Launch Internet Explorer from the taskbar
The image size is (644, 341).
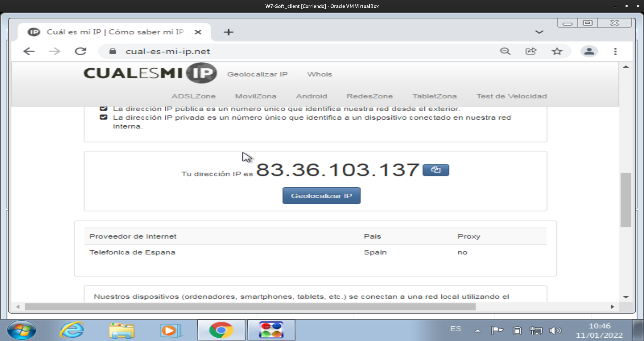pos(71,330)
